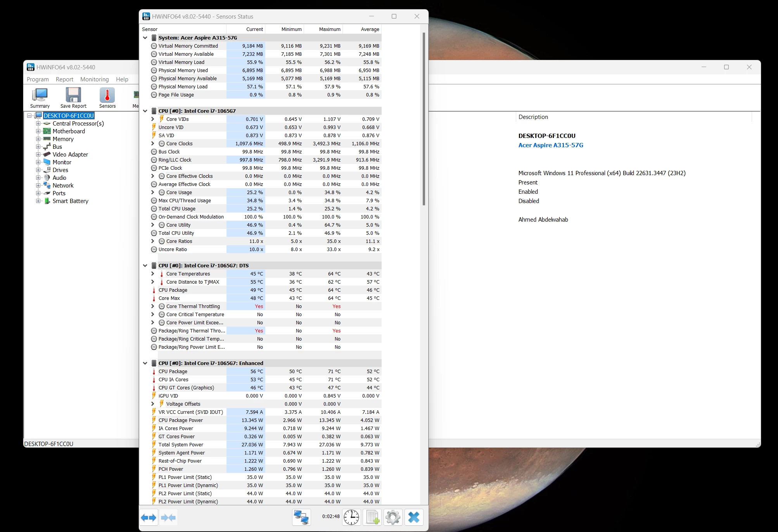Expand the Voltage Offsets row
This screenshot has width=778, height=532.
153,404
